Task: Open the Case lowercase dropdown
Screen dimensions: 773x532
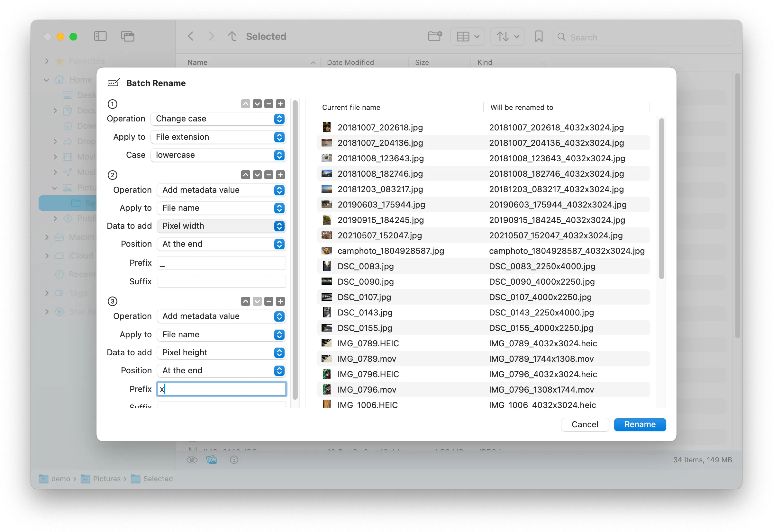Action: [218, 155]
